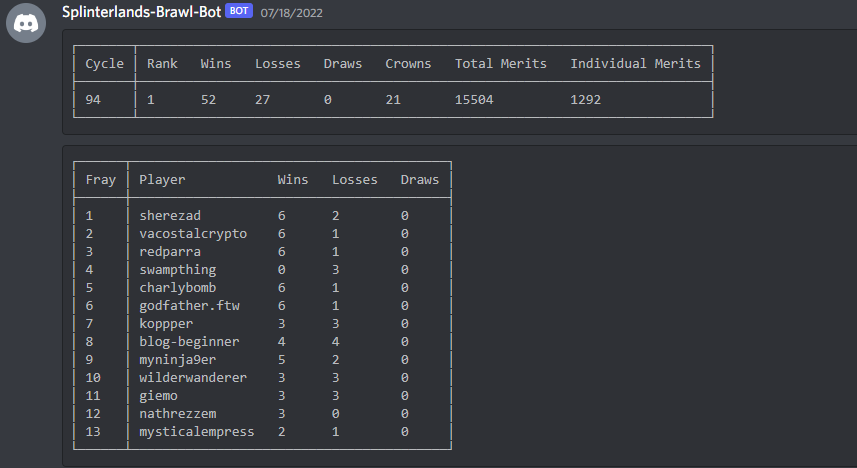Select the Fray column header
This screenshot has height=468, width=857.
(x=101, y=180)
